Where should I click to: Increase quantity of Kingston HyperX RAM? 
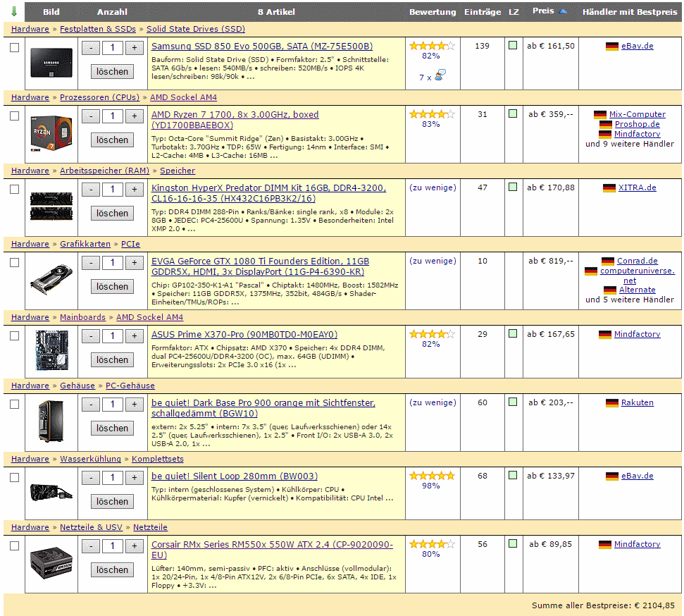[x=135, y=190]
